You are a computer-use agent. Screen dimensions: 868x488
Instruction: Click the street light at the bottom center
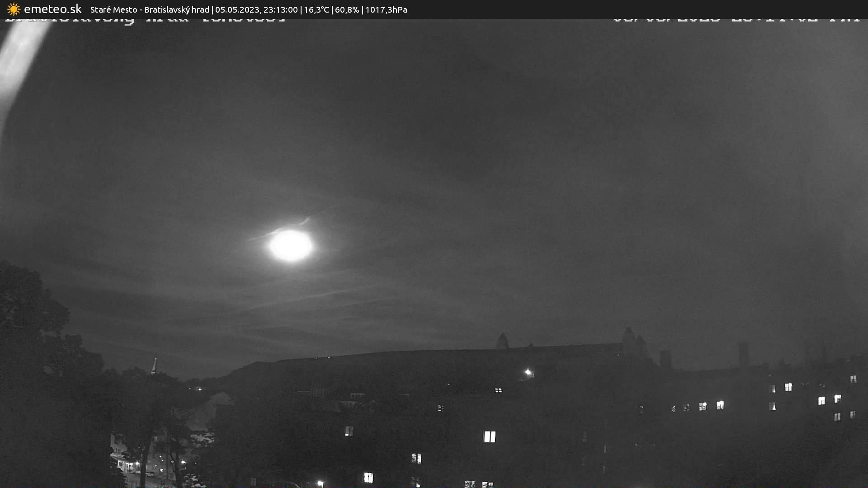[x=320, y=483]
